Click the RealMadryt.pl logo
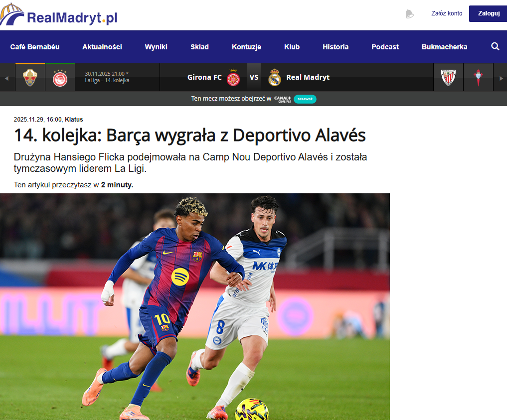This screenshot has height=420, width=507. [x=58, y=15]
